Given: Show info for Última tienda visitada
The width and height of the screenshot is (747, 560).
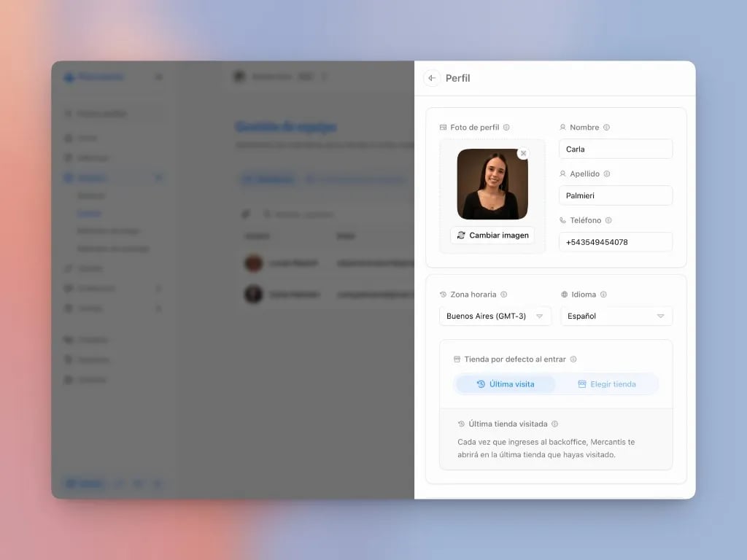Looking at the screenshot, I should click(555, 424).
